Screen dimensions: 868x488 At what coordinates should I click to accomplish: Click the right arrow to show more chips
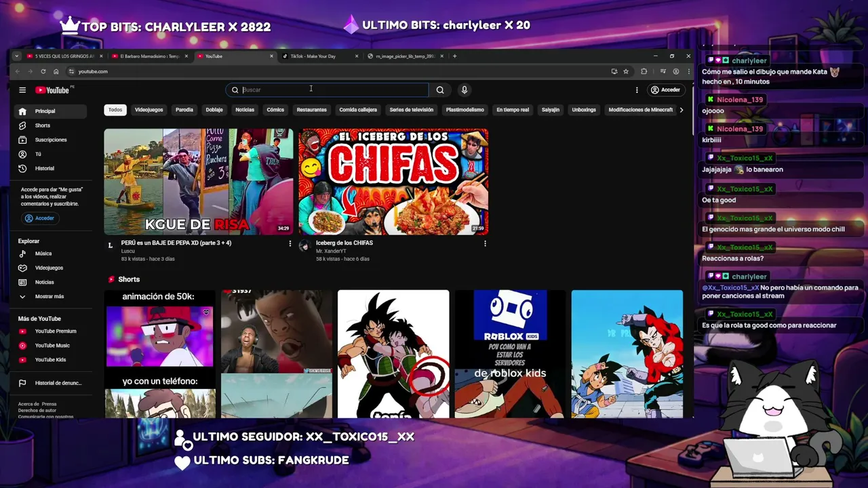(682, 110)
